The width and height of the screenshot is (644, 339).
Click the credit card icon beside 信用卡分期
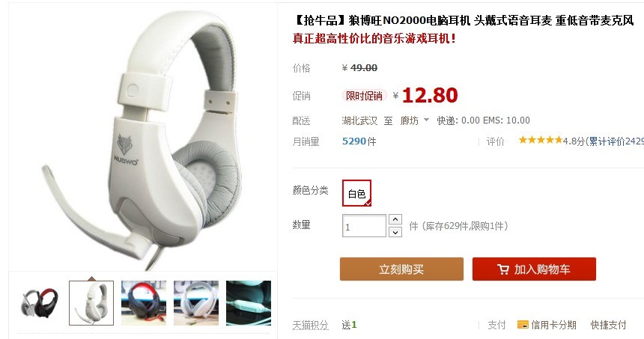pyautogui.click(x=523, y=325)
